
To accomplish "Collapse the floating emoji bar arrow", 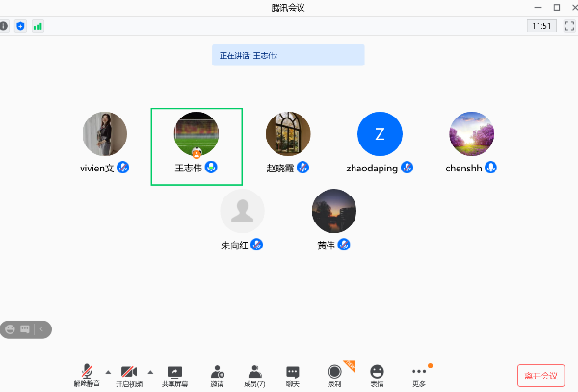I will pos(42,329).
